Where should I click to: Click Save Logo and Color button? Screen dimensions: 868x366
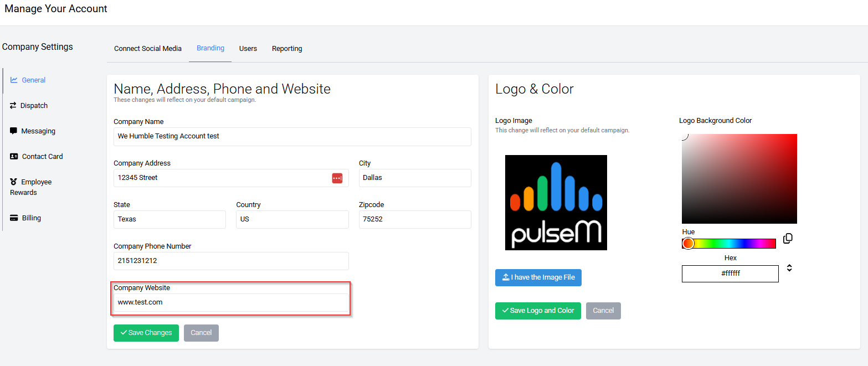click(x=538, y=311)
